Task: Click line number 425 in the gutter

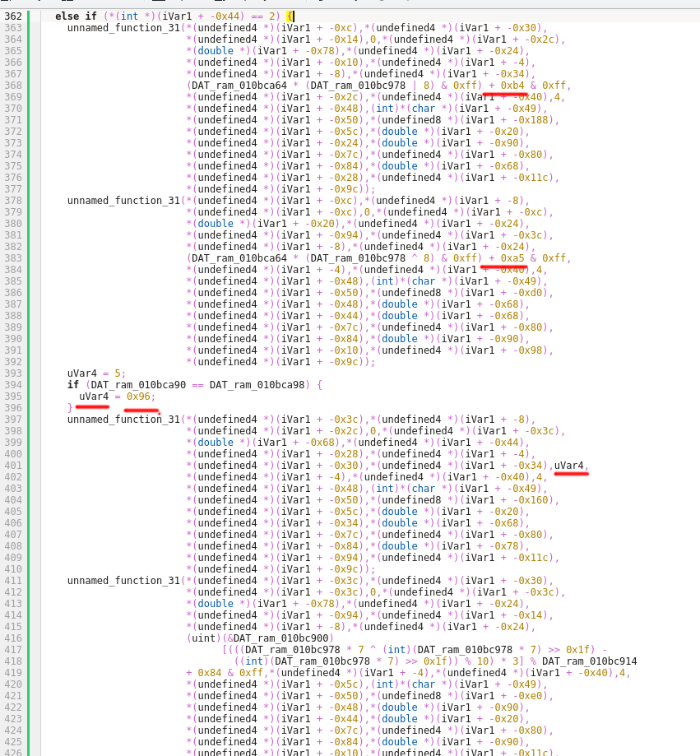Action: [13, 741]
